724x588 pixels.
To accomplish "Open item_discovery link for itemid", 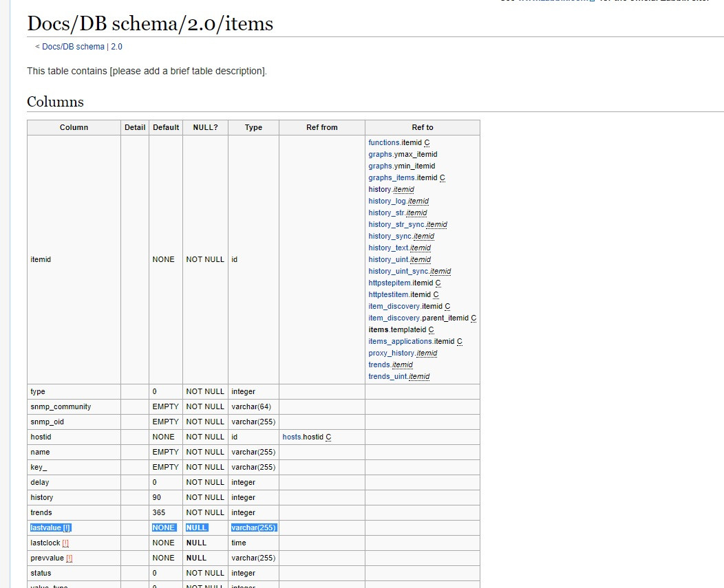I will pos(394,306).
